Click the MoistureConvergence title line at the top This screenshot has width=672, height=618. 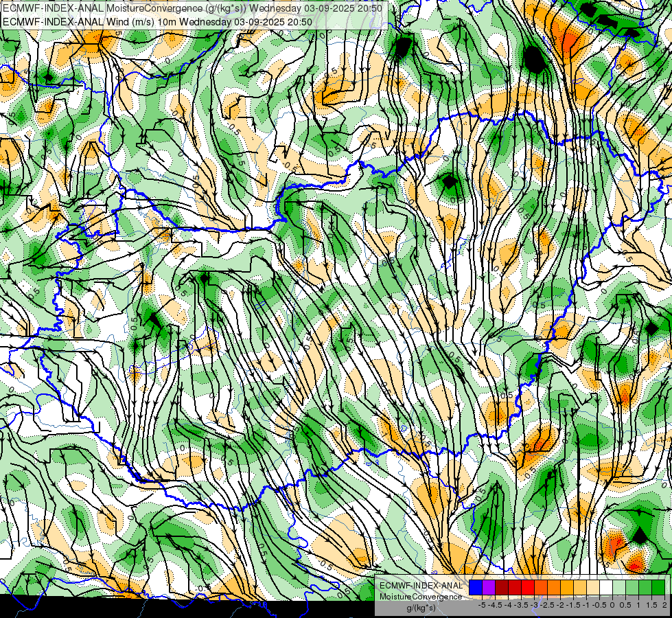pyautogui.click(x=192, y=8)
